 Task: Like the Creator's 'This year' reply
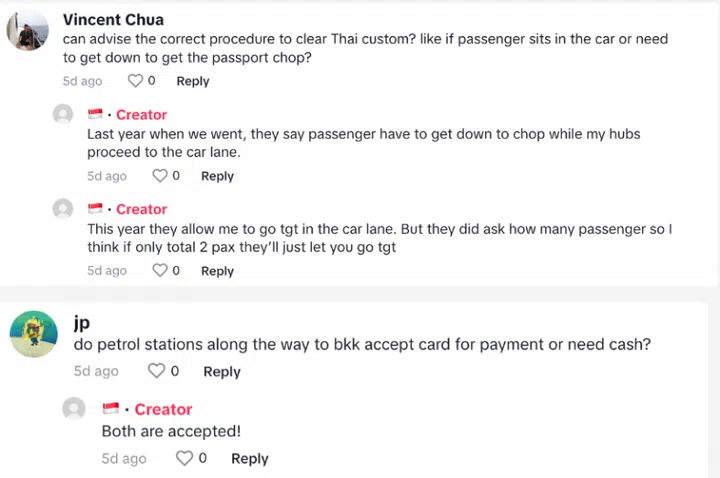point(159,270)
